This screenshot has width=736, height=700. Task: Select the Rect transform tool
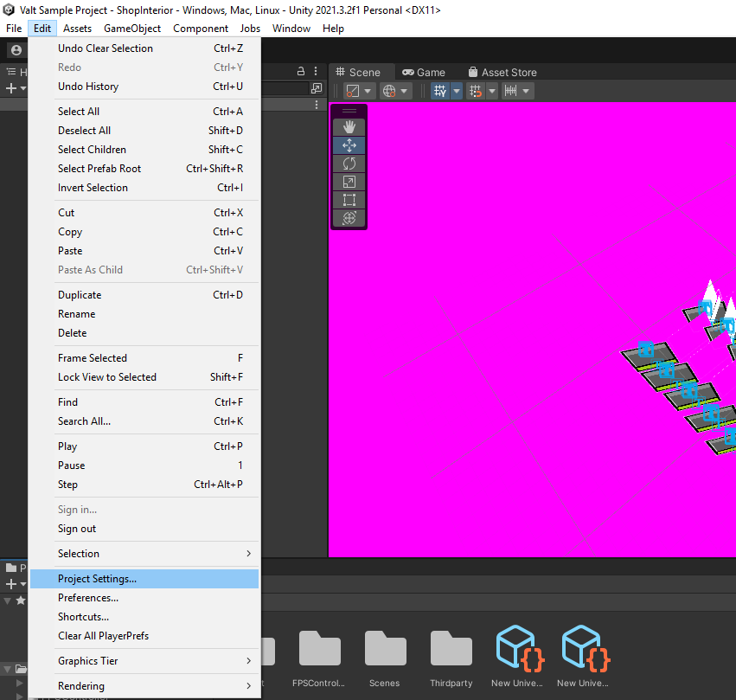pyautogui.click(x=349, y=200)
